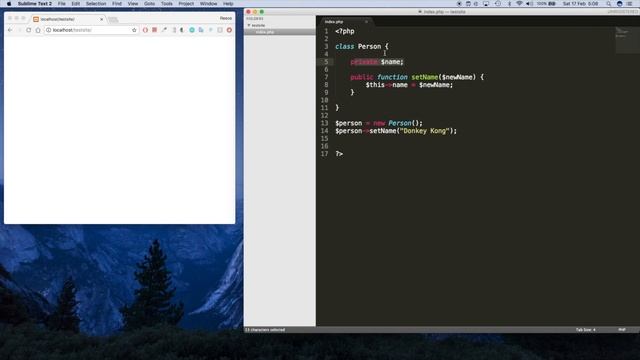Click the grey square extension icon

coord(220,30)
